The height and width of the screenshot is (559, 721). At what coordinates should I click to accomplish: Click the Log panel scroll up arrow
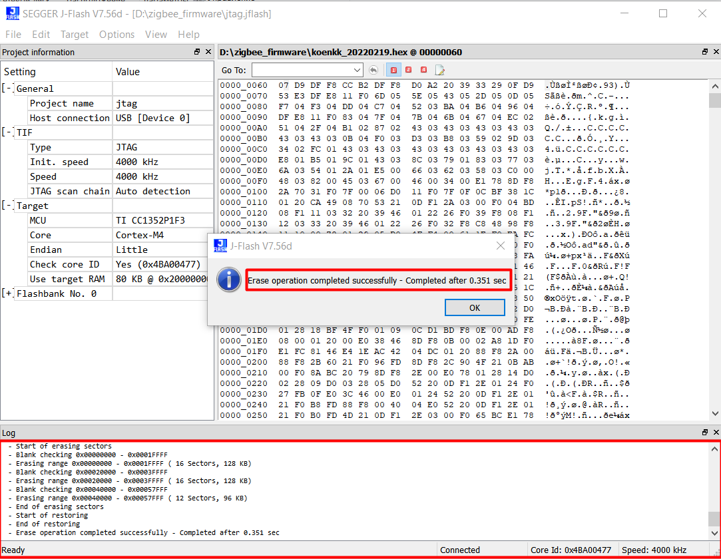[x=715, y=449]
